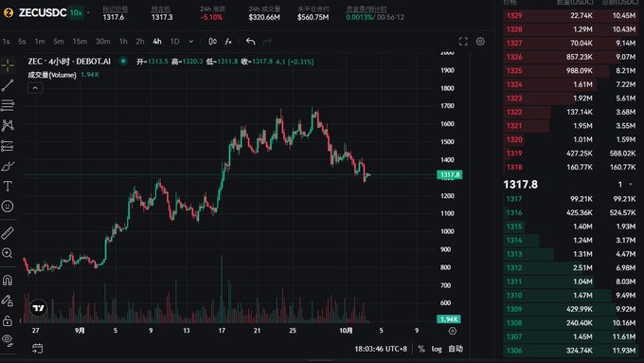This screenshot has width=644, height=363.
Task: Select the Text annotation tool
Action: tap(8, 186)
